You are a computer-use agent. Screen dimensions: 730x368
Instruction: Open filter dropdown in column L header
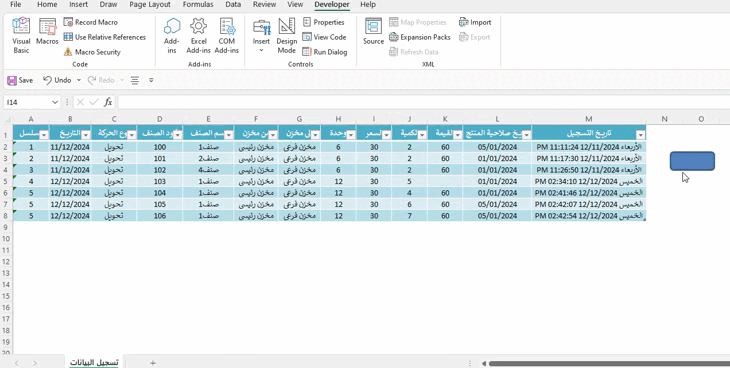pos(526,135)
